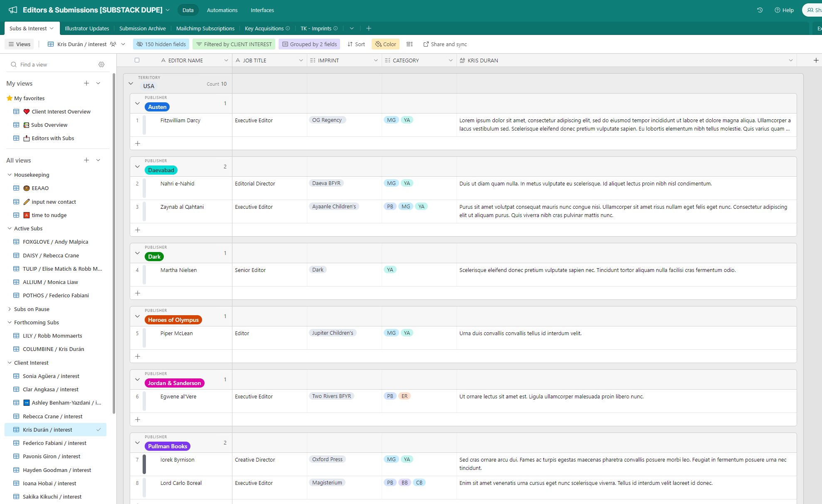Open the time to nudge view
Viewport: 822px width, 504px height.
pos(45,215)
